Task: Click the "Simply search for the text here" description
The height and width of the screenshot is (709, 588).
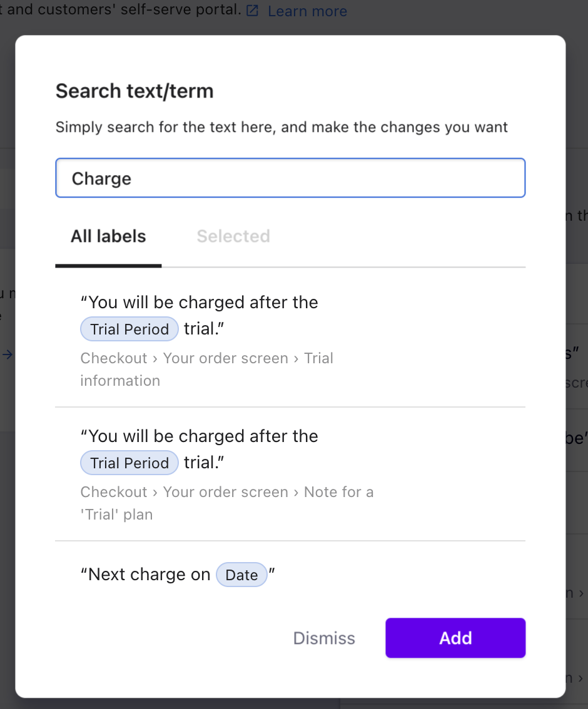Action: 281,127
